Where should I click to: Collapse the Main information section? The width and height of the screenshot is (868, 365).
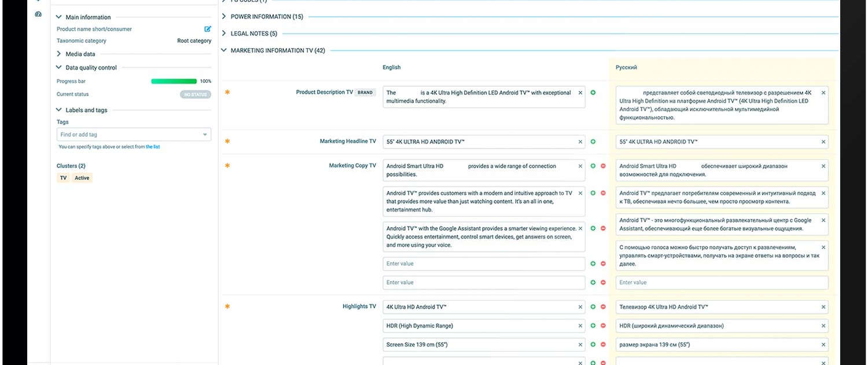(x=58, y=17)
